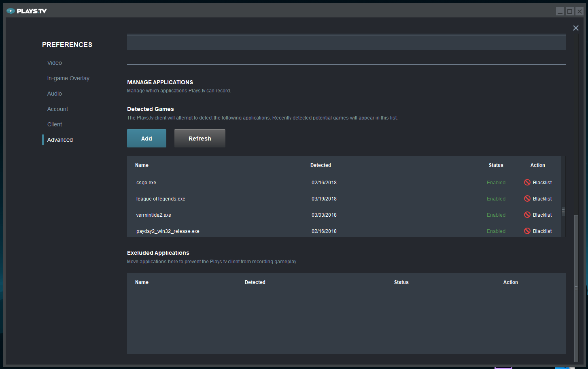Select the vermintide2.exe entry
588x369 pixels.
click(x=154, y=215)
